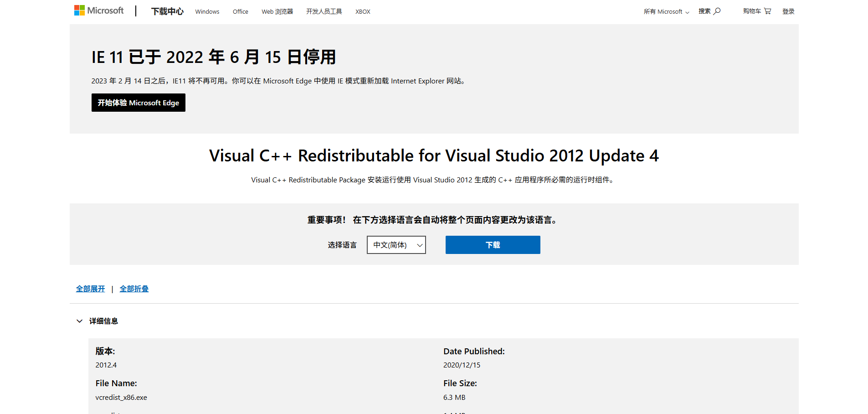
Task: Open the Windows menu item
Action: point(207,11)
